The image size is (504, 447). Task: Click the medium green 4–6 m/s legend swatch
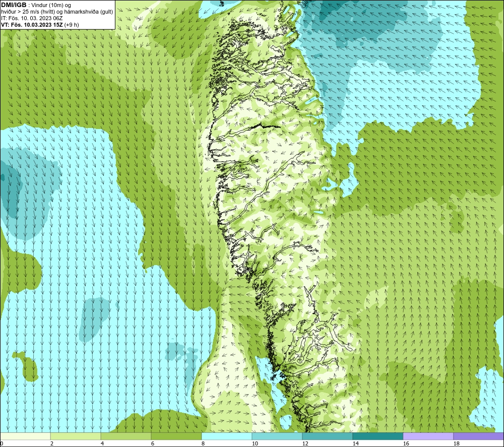(126, 436)
